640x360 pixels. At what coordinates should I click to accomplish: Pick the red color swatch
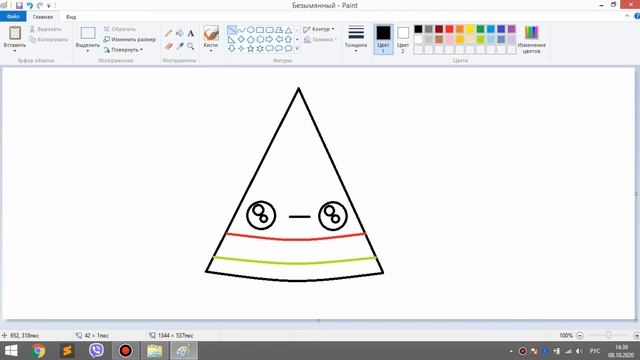pos(449,29)
